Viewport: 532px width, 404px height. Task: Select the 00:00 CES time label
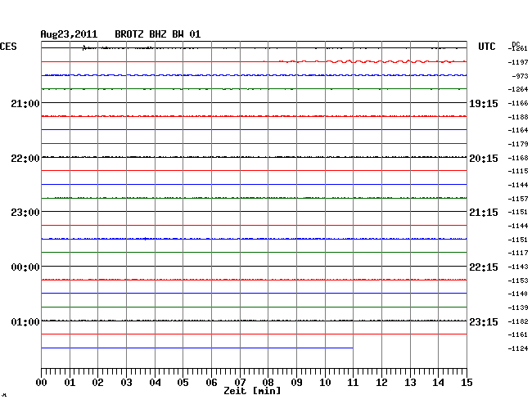24,267
